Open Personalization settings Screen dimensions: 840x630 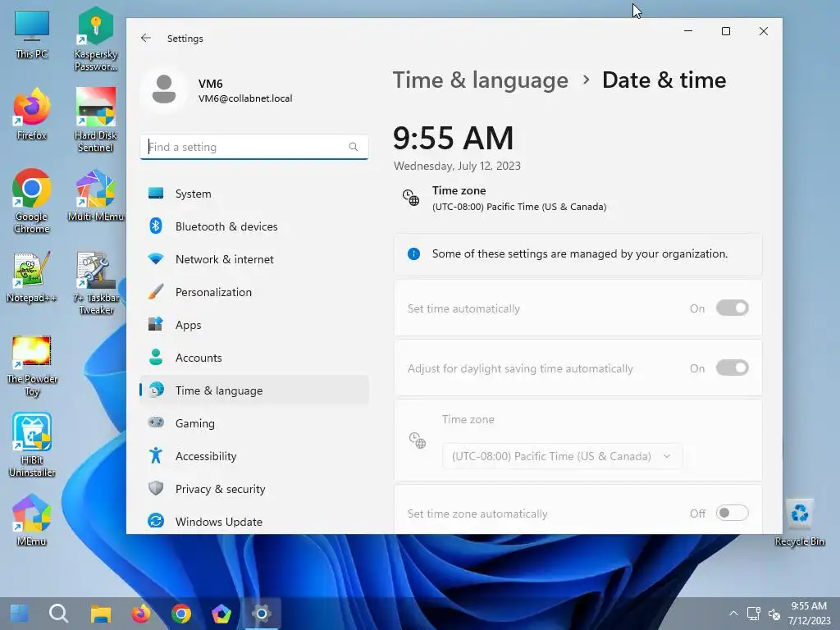tap(254, 292)
